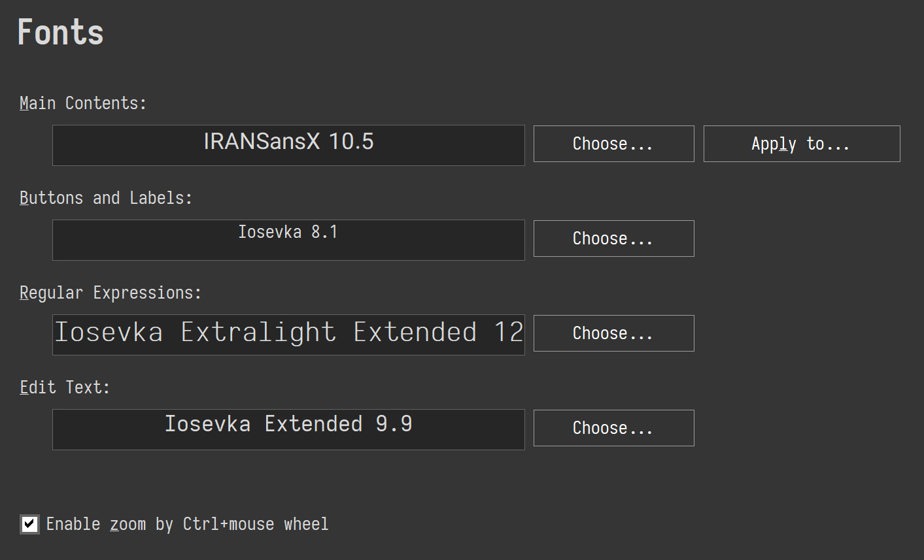Viewport: 924px width, 560px height.
Task: Click the 'Main Contents:' label
Action: (x=83, y=103)
